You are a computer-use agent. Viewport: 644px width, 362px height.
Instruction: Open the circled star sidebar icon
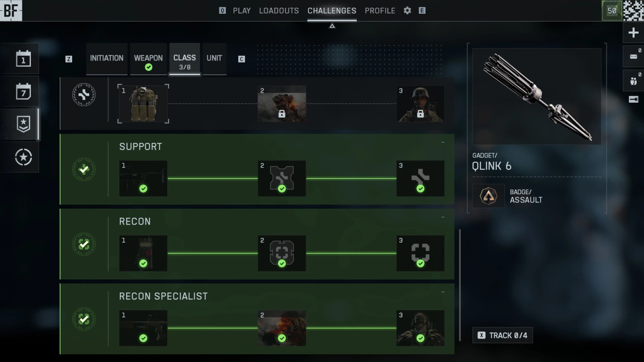coord(23,157)
